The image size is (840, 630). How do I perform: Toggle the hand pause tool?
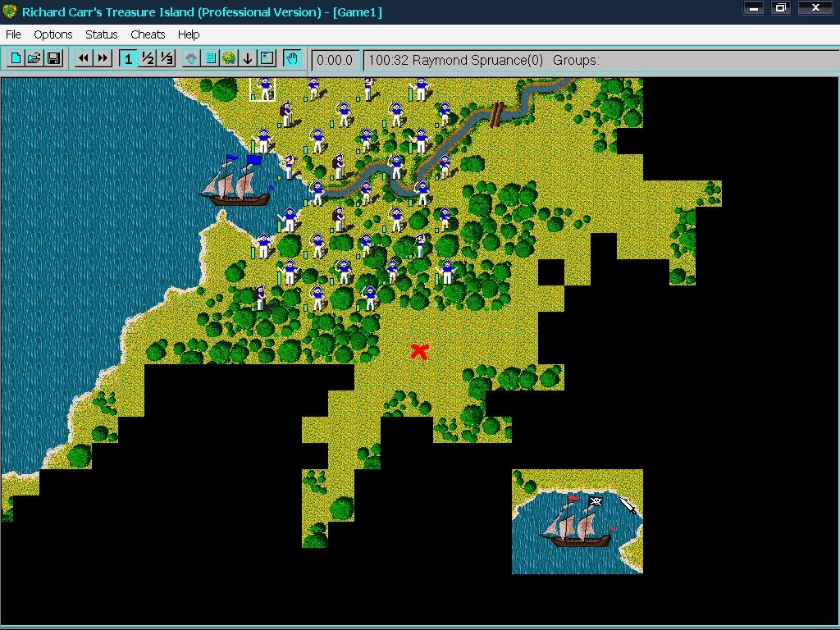292,58
